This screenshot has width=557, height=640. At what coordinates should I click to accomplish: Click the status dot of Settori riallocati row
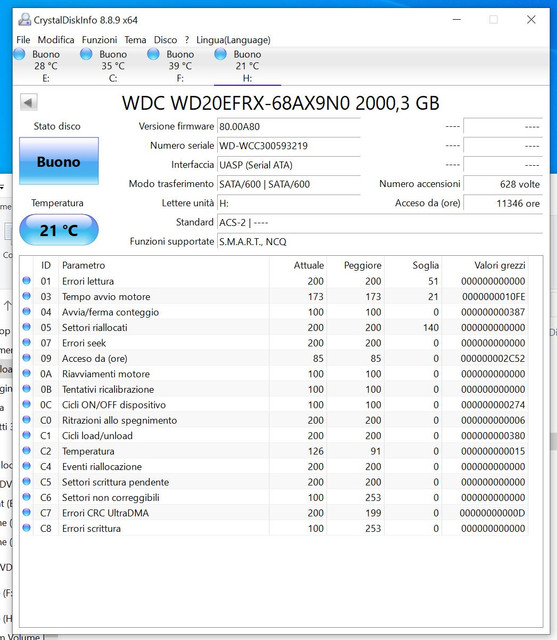(x=27, y=327)
